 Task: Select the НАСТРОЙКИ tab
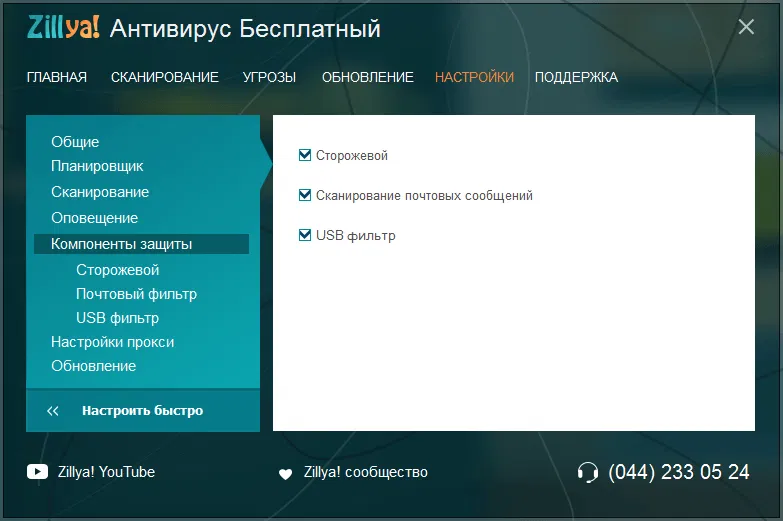point(474,77)
